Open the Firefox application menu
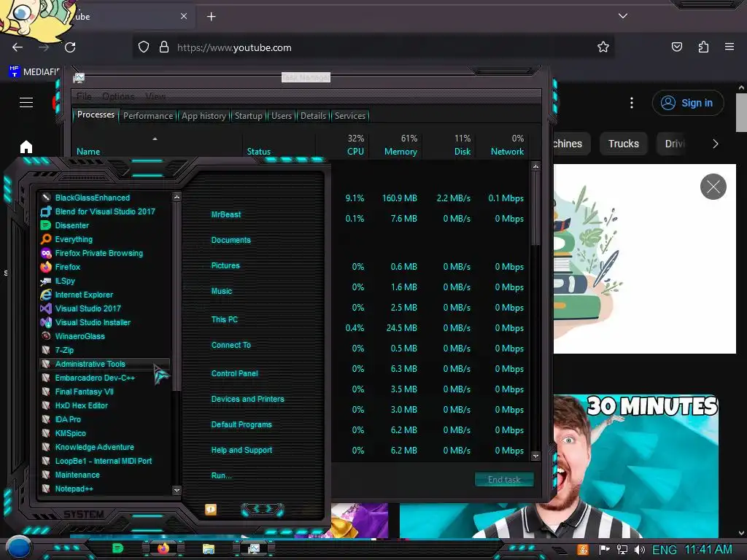This screenshot has height=560, width=747. coord(729,47)
